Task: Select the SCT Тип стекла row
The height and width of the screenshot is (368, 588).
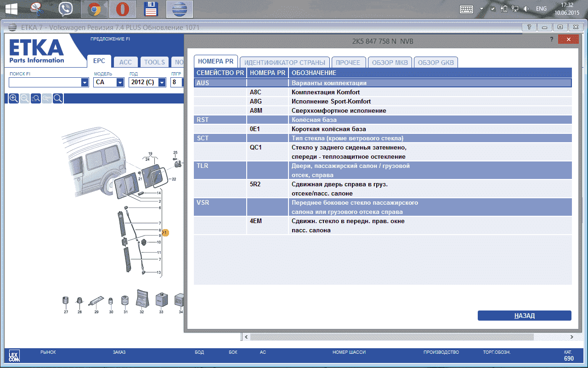Action: pos(383,138)
